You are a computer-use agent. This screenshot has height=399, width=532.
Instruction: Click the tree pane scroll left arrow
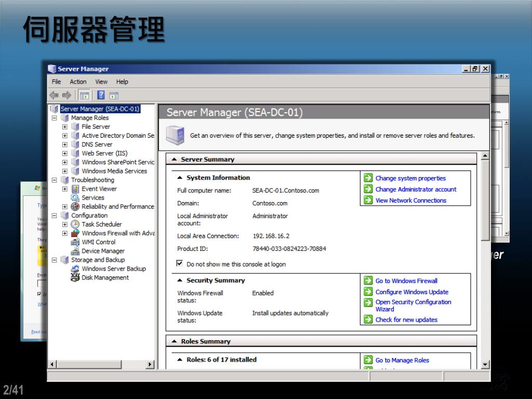pyautogui.click(x=52, y=364)
